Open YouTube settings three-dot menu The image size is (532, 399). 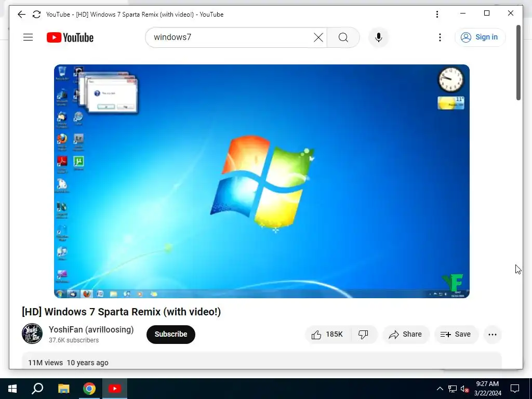tap(440, 37)
